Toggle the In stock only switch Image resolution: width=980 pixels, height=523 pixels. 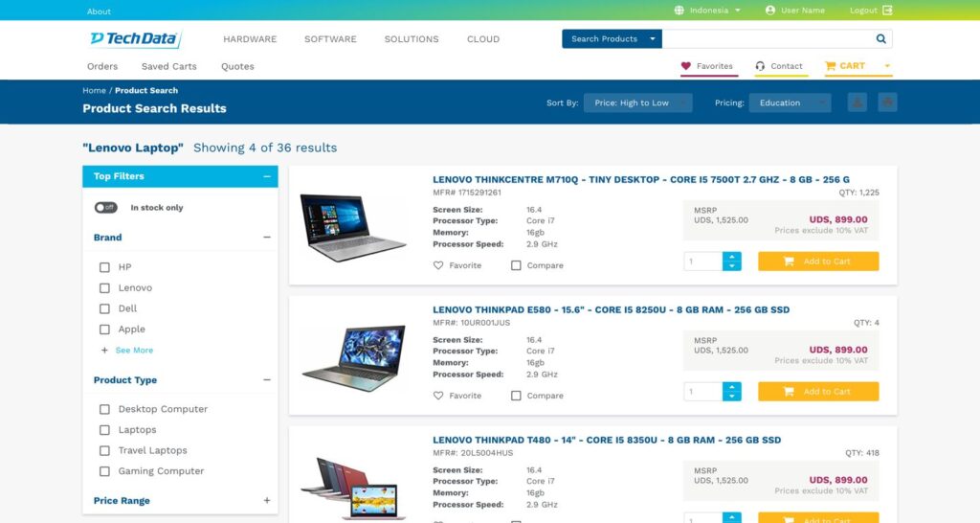[x=105, y=207]
